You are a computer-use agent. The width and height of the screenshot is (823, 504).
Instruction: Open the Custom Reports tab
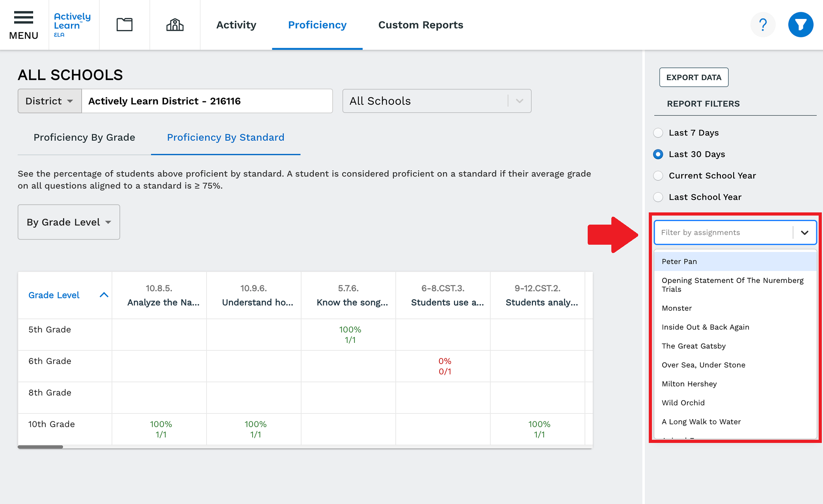coord(421,25)
